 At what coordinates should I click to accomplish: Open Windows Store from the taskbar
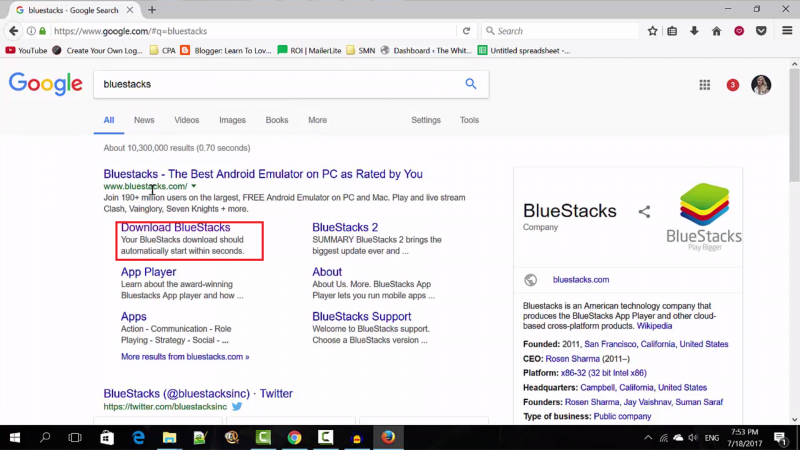click(107, 437)
